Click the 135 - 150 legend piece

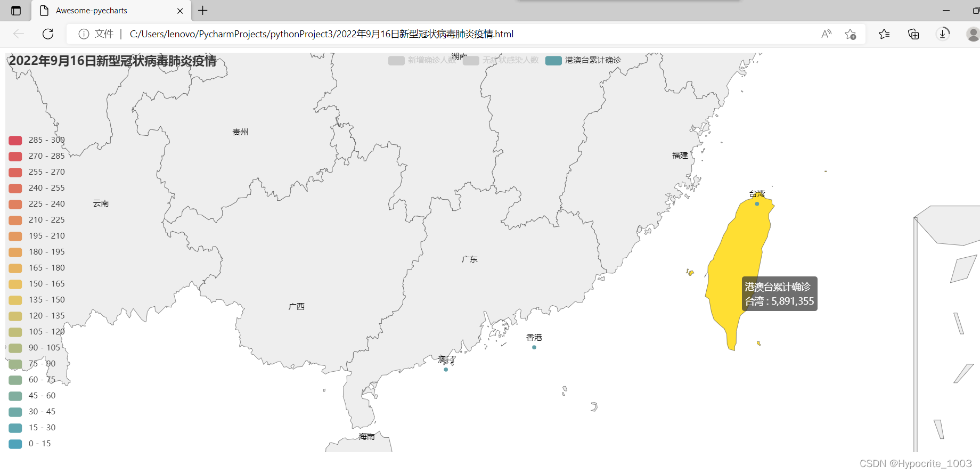pos(37,300)
